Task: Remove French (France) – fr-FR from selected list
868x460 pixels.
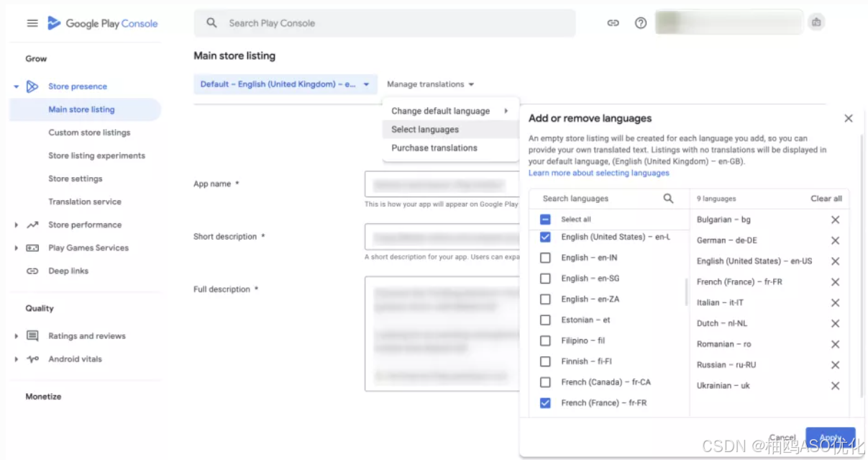Action: [835, 282]
